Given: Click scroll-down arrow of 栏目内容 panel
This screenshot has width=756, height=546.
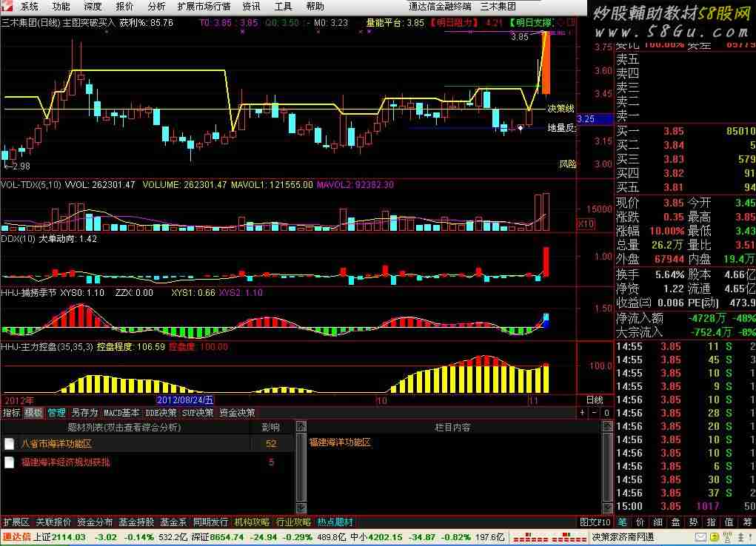Looking at the screenshot, I should [607, 508].
